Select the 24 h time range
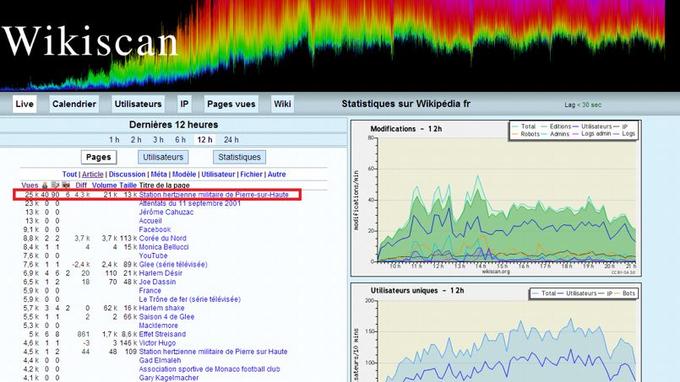Screen dimensions: 680x382 coord(231,140)
